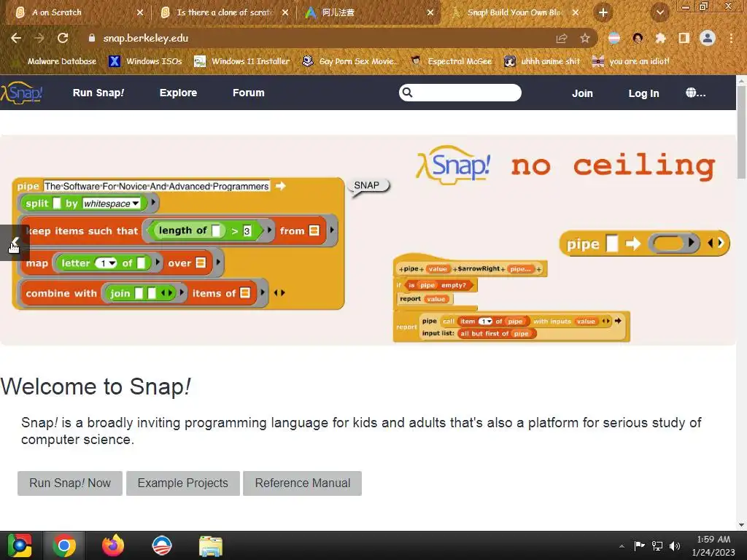Open the Obama logo taskbar app

point(162,545)
